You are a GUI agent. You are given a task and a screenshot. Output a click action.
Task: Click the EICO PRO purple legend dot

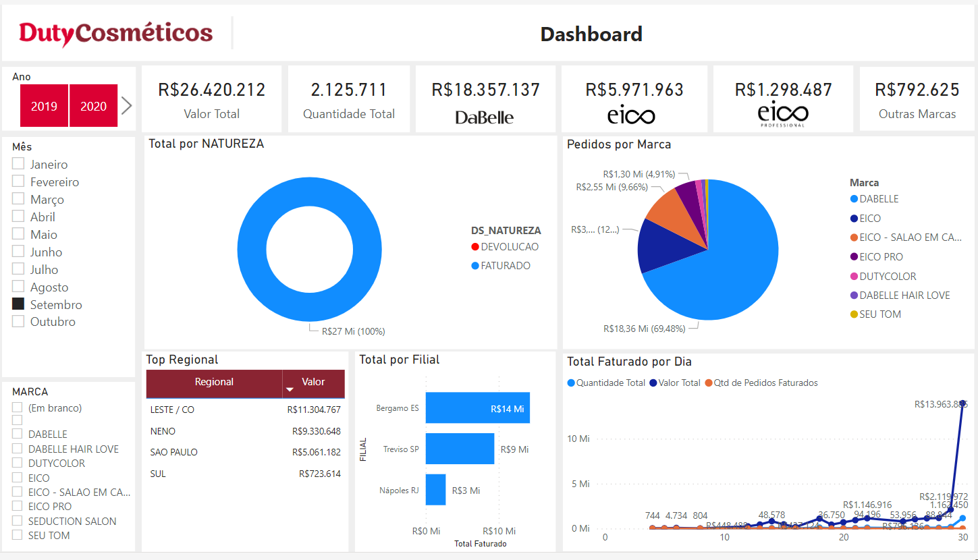point(854,257)
